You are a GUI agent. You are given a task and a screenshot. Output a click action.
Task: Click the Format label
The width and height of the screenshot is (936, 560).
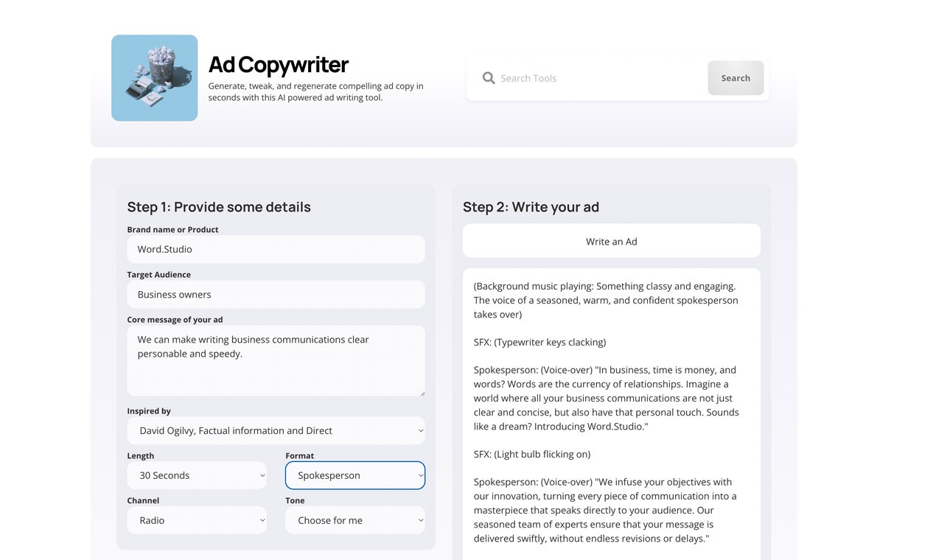pos(300,456)
